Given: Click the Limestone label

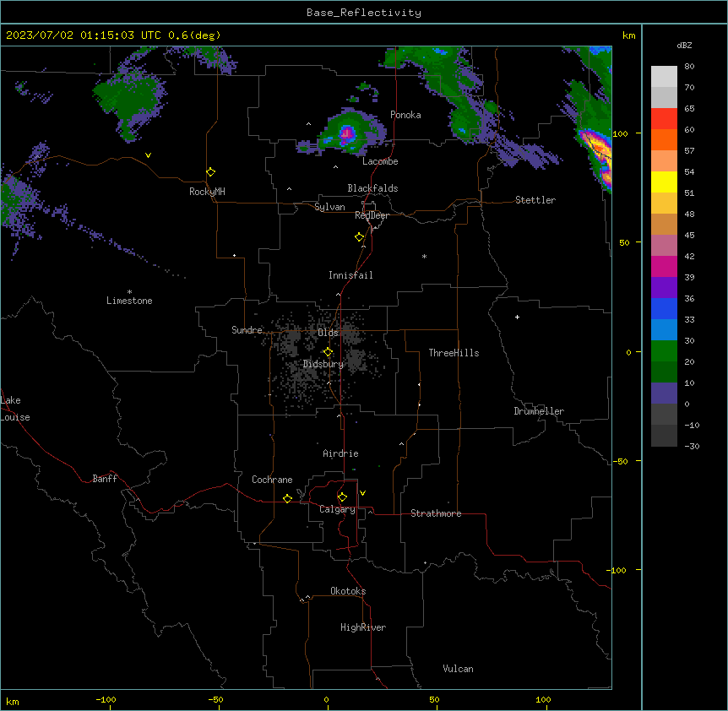Looking at the screenshot, I should (129, 301).
